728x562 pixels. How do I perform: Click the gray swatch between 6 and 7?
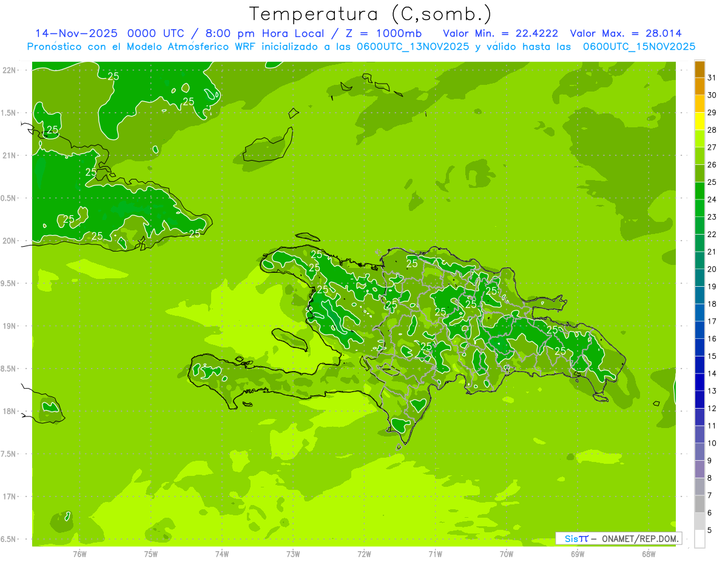pos(699,504)
